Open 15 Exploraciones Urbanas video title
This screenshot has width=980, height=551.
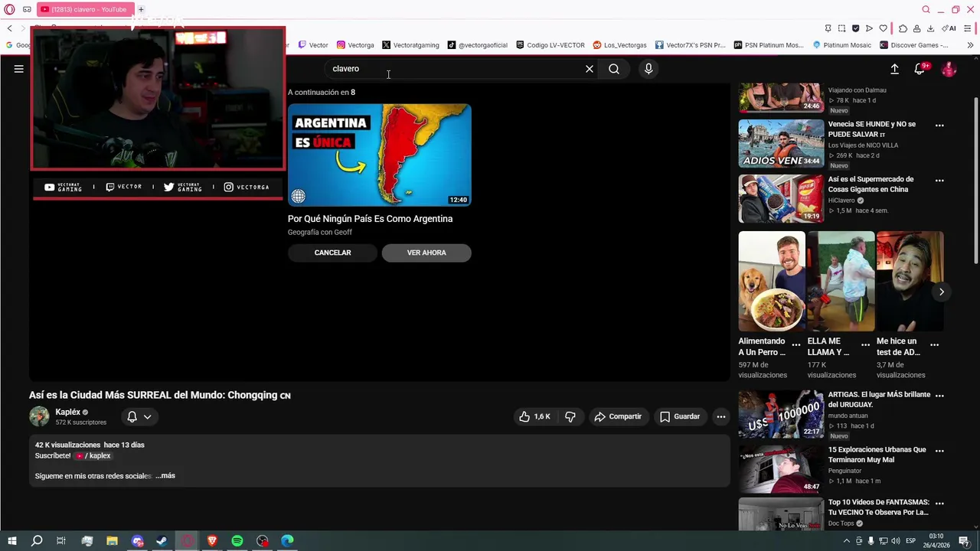tap(877, 455)
